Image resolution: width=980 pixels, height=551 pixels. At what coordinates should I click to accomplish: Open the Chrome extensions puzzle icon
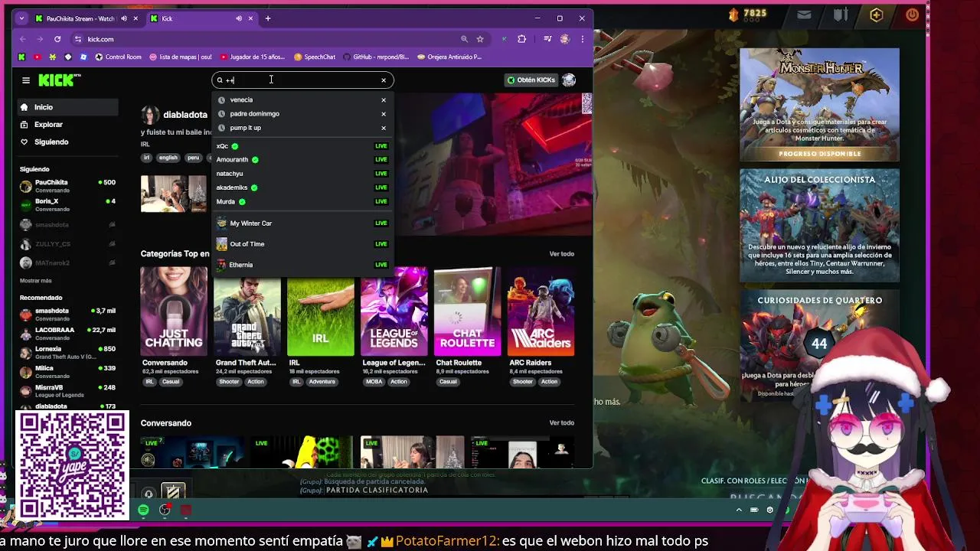[522, 39]
